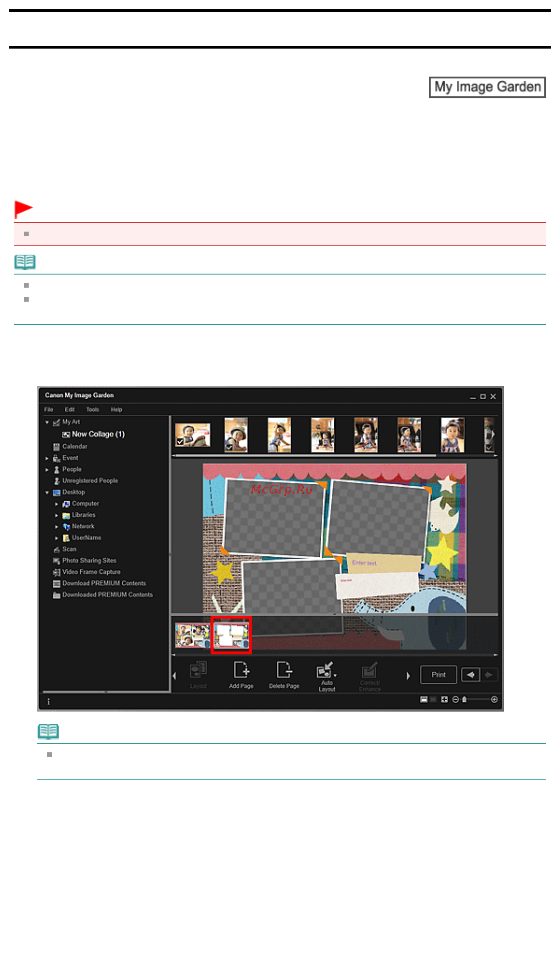The image size is (560, 978).
Task: Open the Help menu
Action: click(116, 410)
